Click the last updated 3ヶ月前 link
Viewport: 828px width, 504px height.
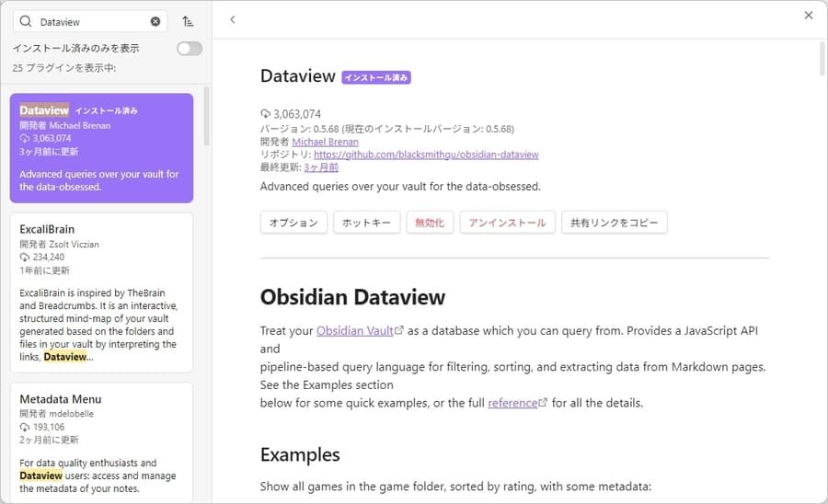(321, 167)
